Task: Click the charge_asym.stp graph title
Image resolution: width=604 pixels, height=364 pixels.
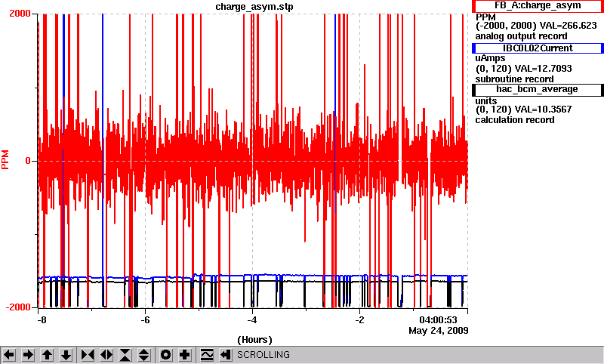Action: [x=254, y=7]
